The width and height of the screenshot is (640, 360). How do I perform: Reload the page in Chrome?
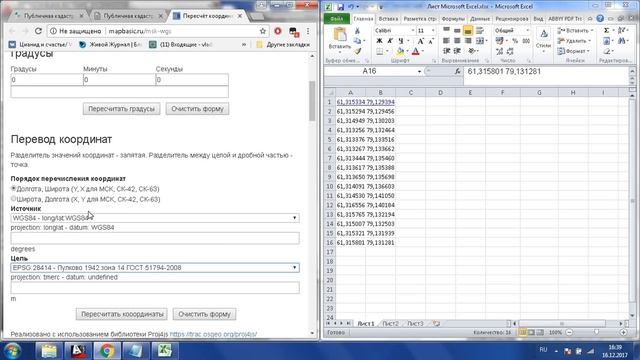tap(38, 31)
